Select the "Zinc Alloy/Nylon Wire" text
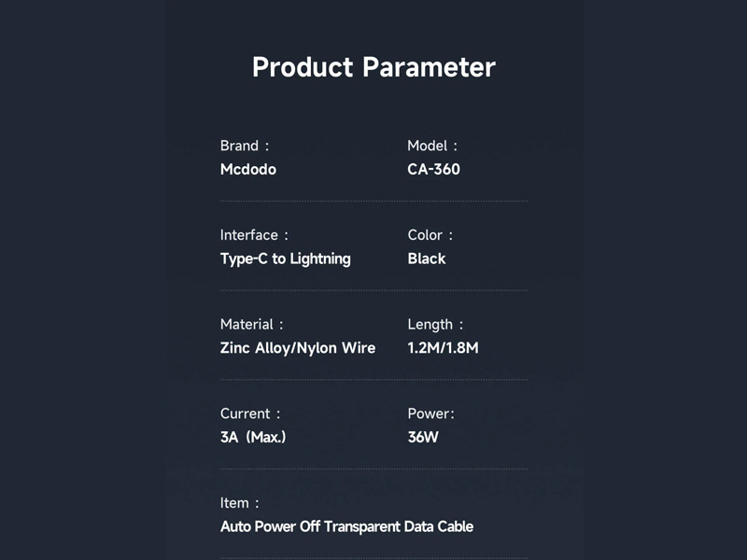 (298, 348)
